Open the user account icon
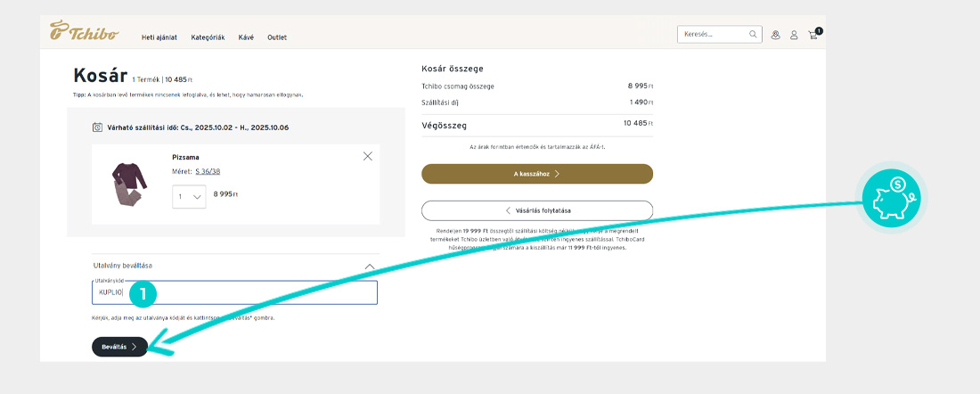Image resolution: width=980 pixels, height=394 pixels. coord(794,35)
